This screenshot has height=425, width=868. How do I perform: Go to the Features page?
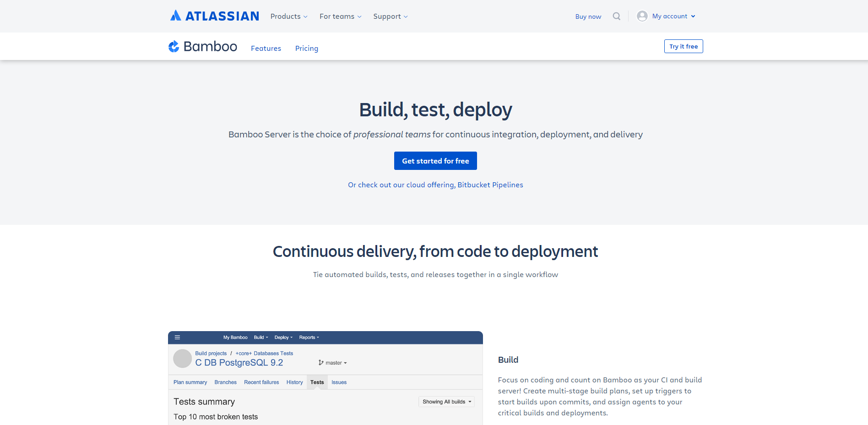click(x=266, y=49)
